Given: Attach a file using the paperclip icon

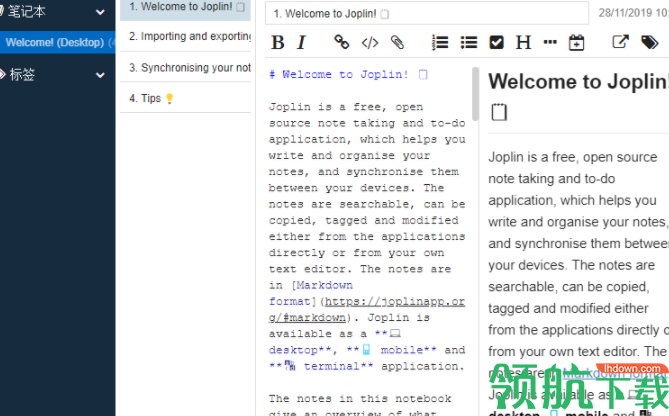Looking at the screenshot, I should pyautogui.click(x=397, y=42).
